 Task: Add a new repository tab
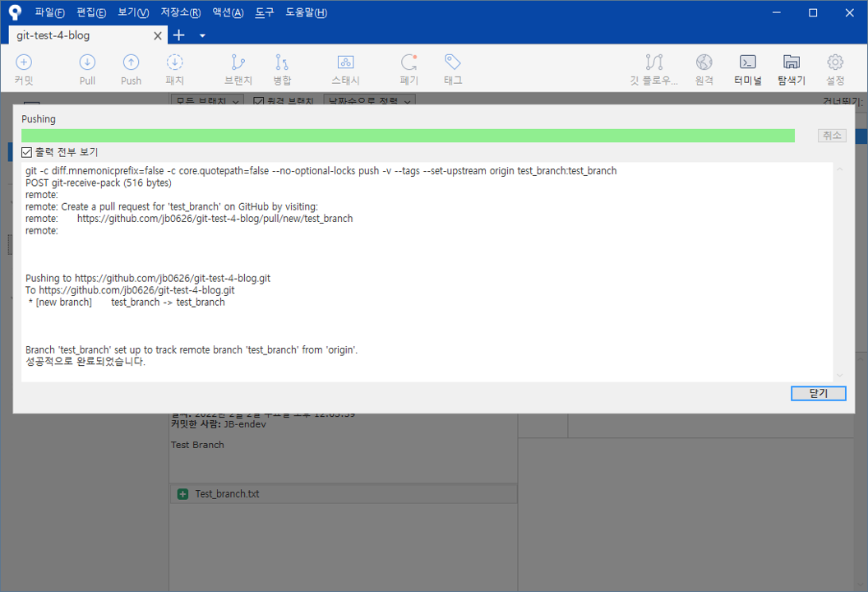click(x=179, y=35)
